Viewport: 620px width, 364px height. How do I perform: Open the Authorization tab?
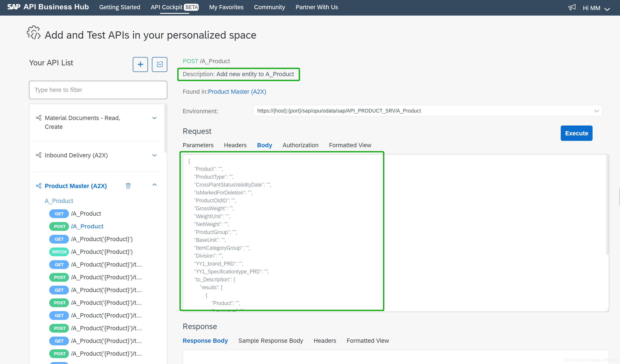[300, 145]
